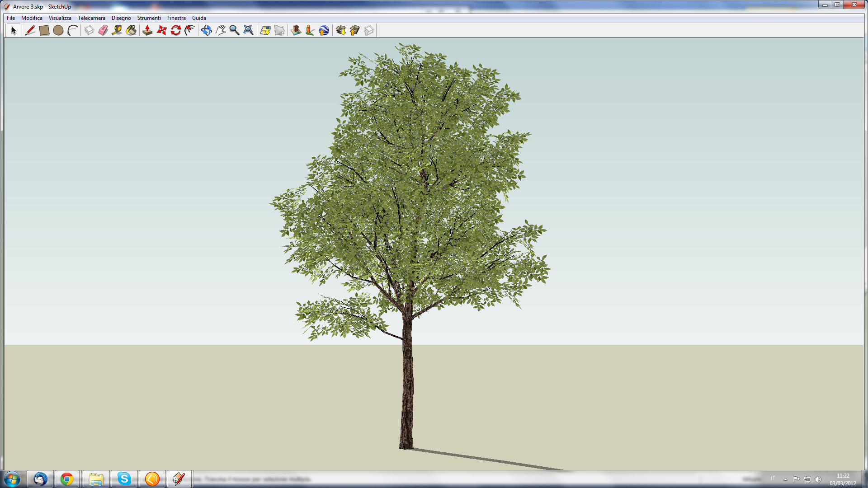Activate the Orbit camera tool
Viewport: 868px width, 488px height.
click(206, 30)
